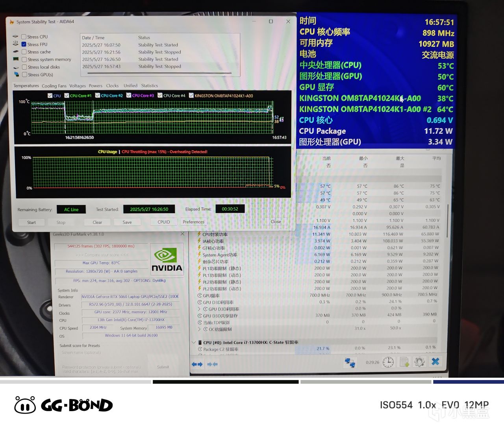Screen dimensions: 504x432
Task: Click lightning icon beside System Agent功率
Action: [199, 255]
